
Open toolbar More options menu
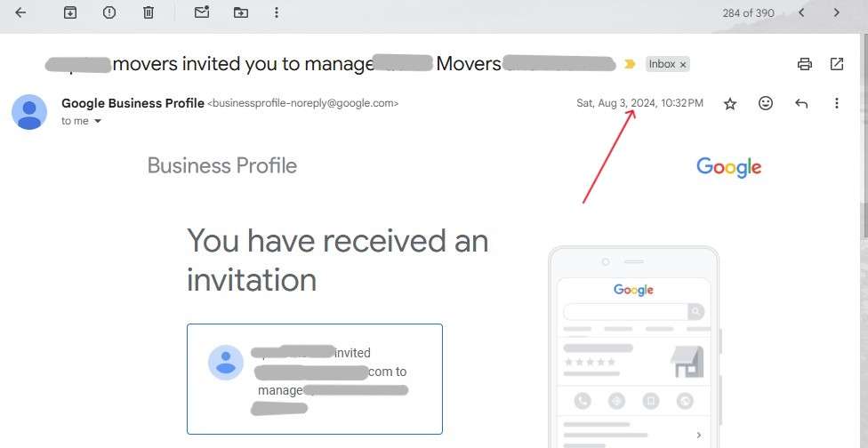pos(277,12)
